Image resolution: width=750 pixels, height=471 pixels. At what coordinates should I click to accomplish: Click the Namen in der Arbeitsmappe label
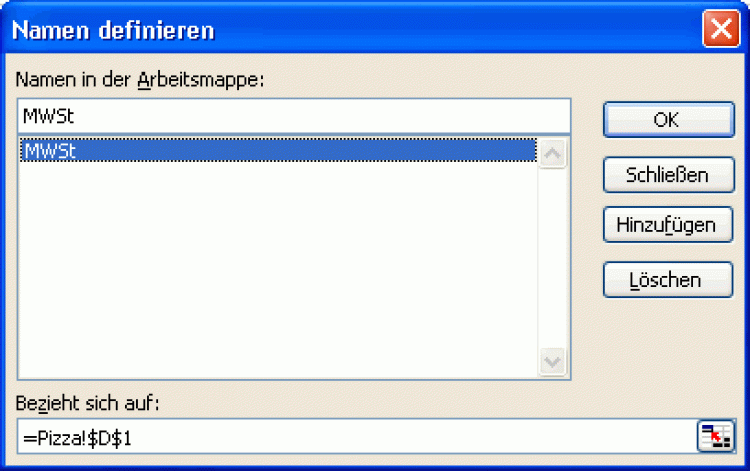[x=140, y=80]
